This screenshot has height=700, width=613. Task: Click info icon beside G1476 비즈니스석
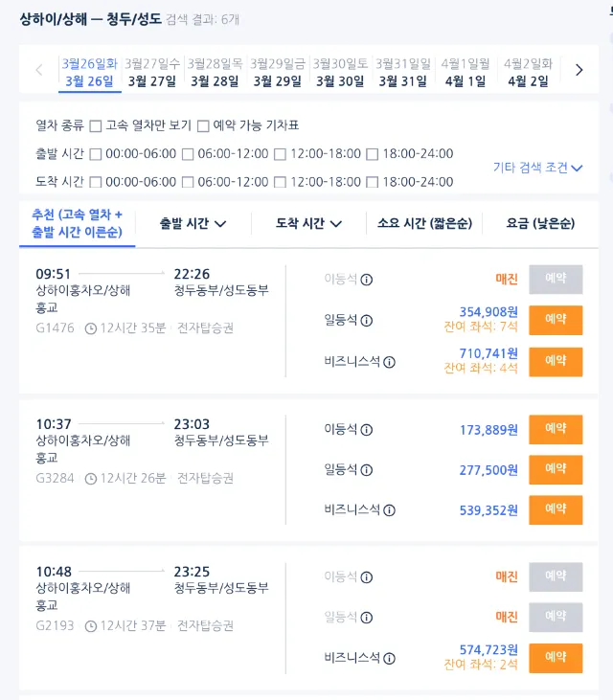point(390,362)
